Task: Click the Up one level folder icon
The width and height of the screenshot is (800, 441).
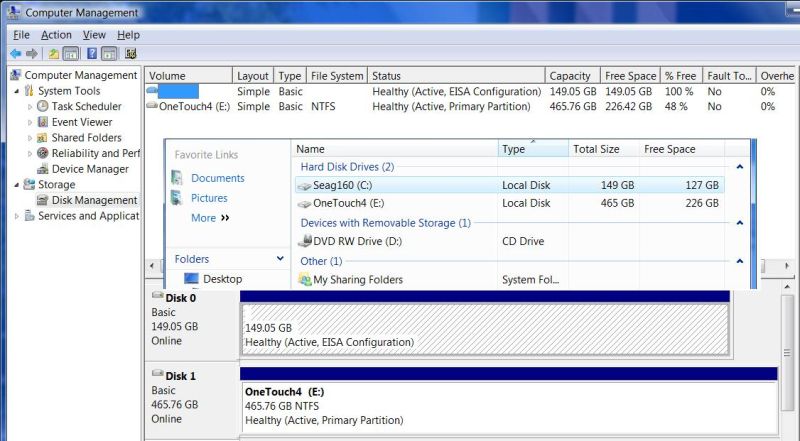Action: click(54, 54)
